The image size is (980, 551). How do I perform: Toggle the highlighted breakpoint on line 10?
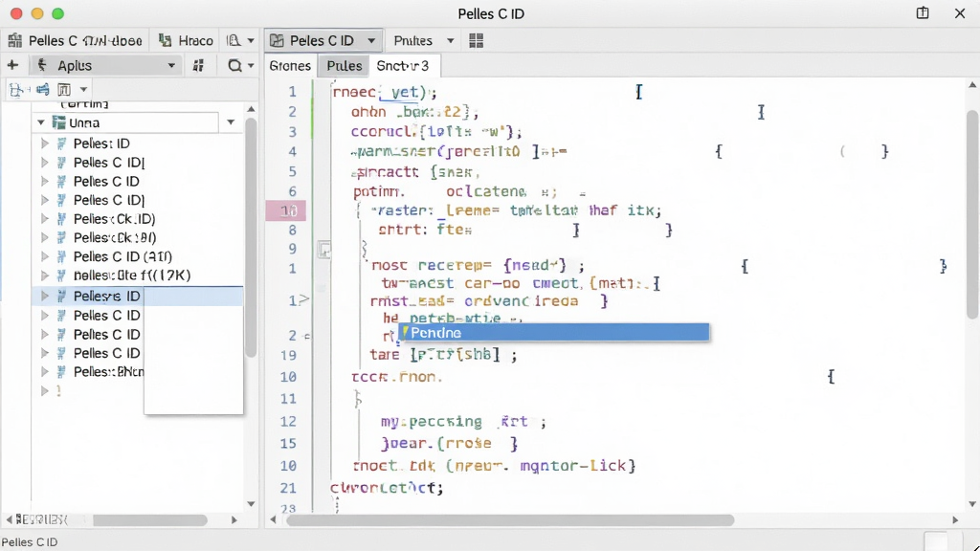286,210
